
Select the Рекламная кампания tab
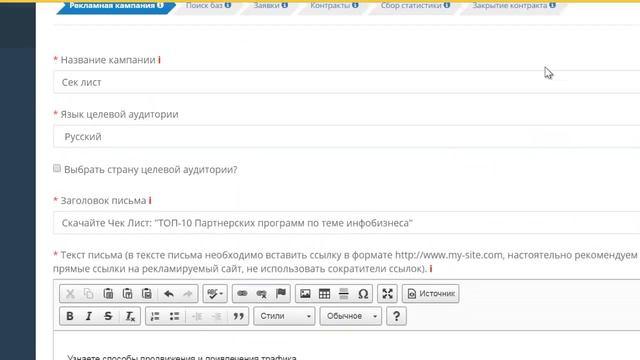[x=116, y=6]
